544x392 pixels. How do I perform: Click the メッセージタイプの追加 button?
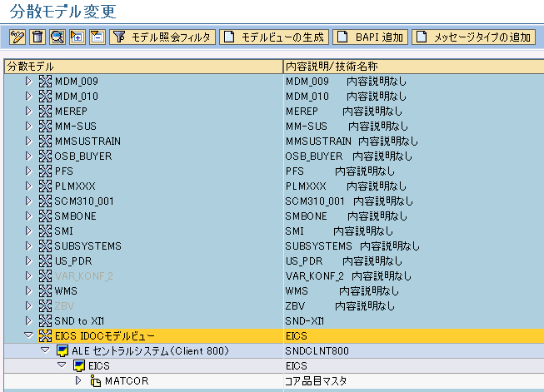tap(473, 37)
